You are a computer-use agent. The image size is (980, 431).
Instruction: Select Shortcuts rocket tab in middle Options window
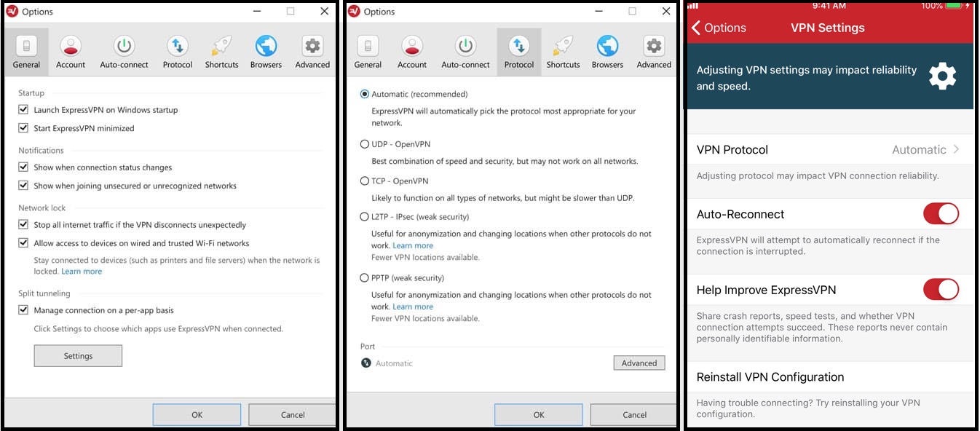click(563, 52)
